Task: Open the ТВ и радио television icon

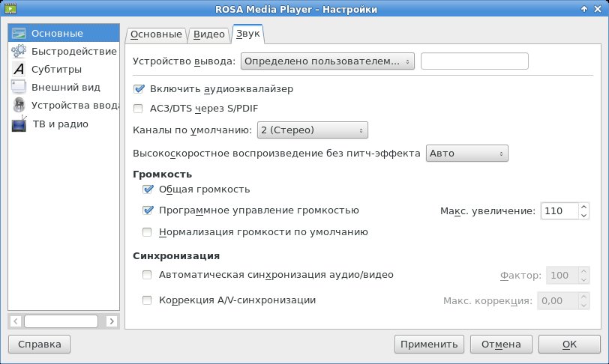Action: point(19,124)
